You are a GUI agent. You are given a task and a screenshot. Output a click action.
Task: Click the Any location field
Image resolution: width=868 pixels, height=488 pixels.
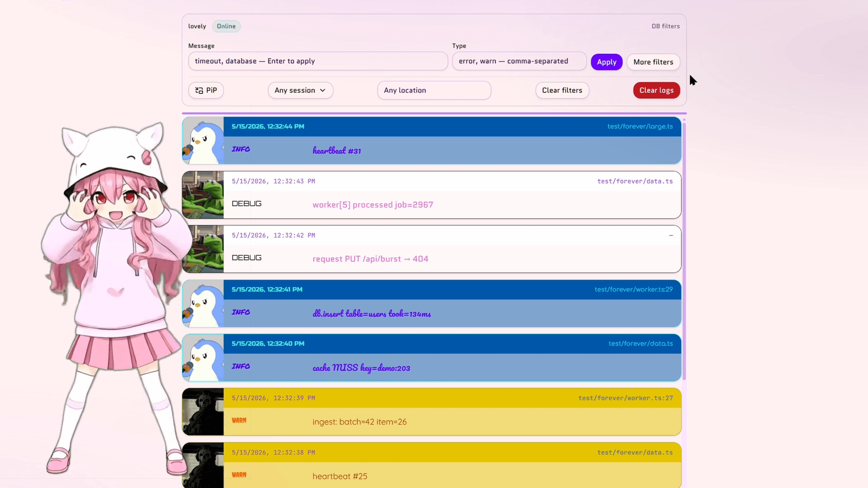click(434, 90)
